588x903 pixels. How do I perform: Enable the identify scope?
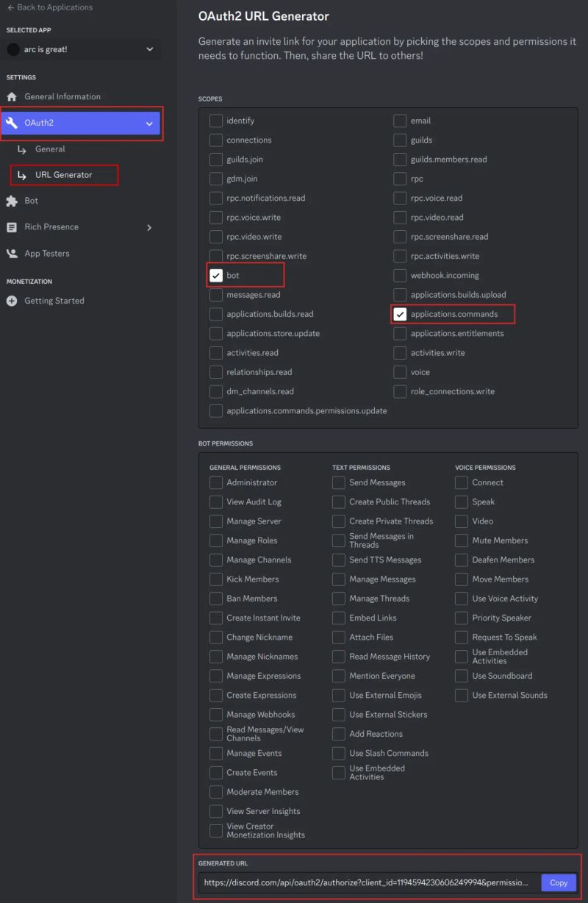click(216, 121)
